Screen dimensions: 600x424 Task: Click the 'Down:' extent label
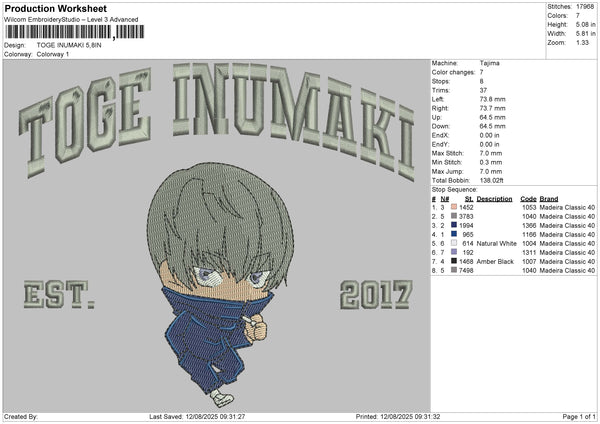point(441,126)
